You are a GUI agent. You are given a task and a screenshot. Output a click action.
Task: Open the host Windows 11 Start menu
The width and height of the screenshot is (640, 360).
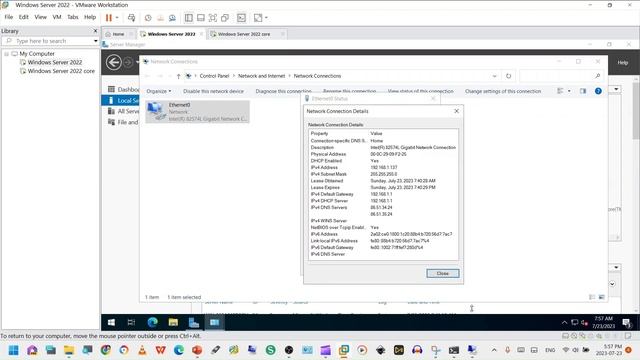tap(13, 350)
